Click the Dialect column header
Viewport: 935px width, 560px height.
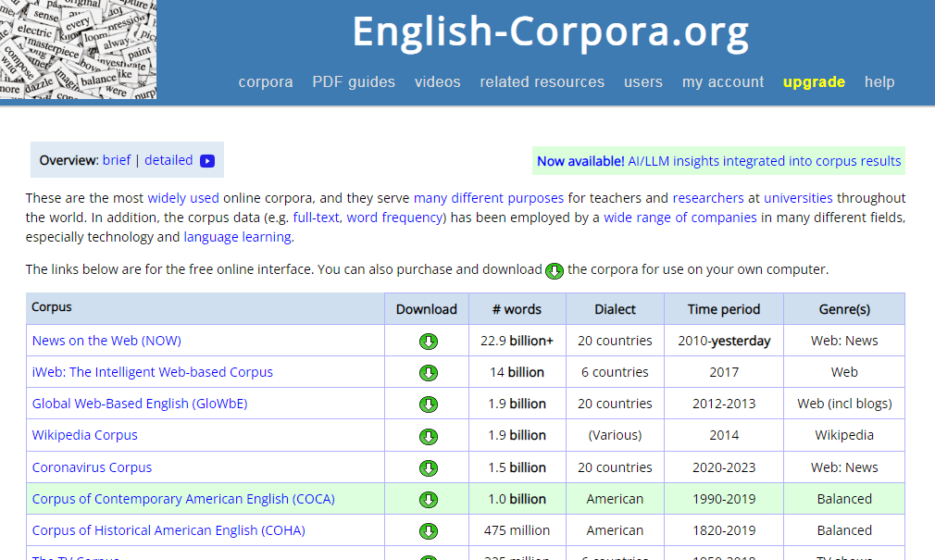pyautogui.click(x=615, y=309)
